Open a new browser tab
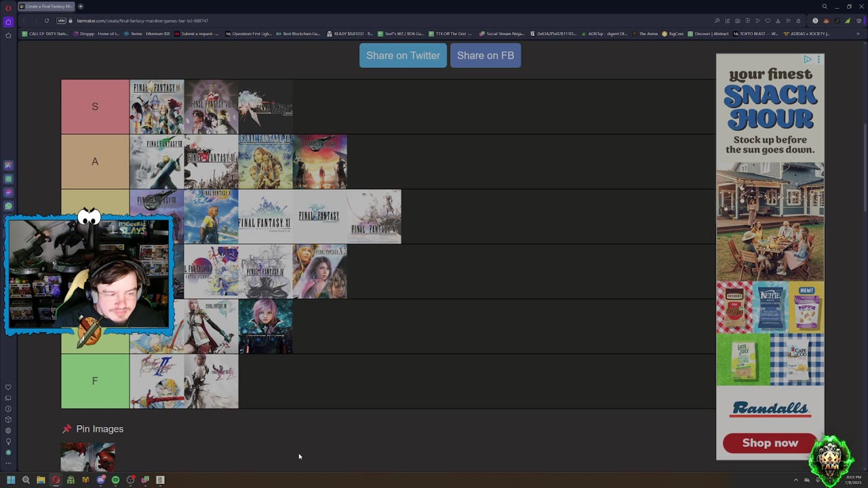 [x=81, y=7]
